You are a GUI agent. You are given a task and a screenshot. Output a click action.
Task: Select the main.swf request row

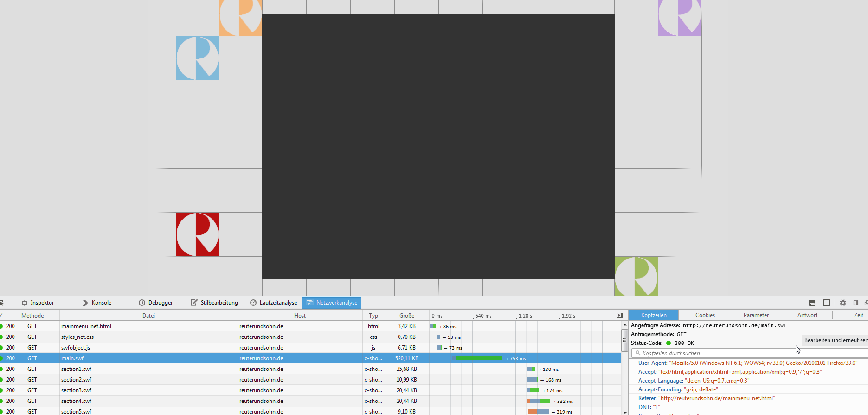point(310,358)
